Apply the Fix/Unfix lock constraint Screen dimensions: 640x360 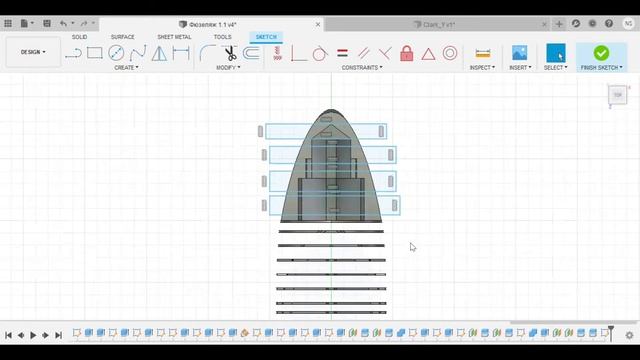[x=407, y=53]
